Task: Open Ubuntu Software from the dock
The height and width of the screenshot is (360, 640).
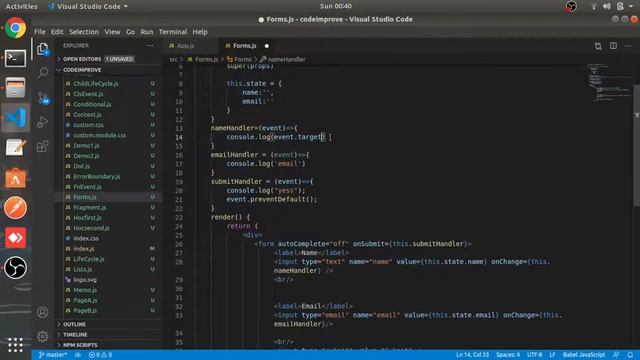Action: pos(16,178)
